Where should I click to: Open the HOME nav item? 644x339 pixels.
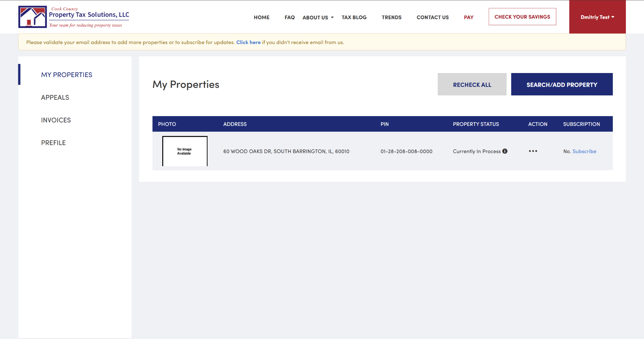coord(262,17)
